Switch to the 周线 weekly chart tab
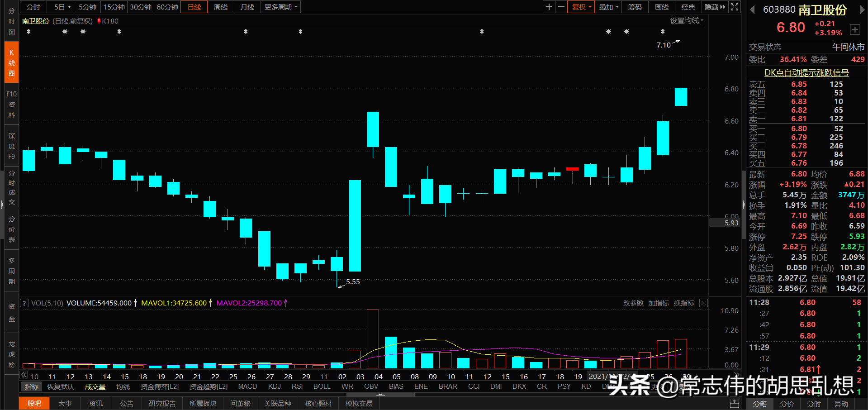Image resolution: width=868 pixels, height=410 pixels. [220, 7]
